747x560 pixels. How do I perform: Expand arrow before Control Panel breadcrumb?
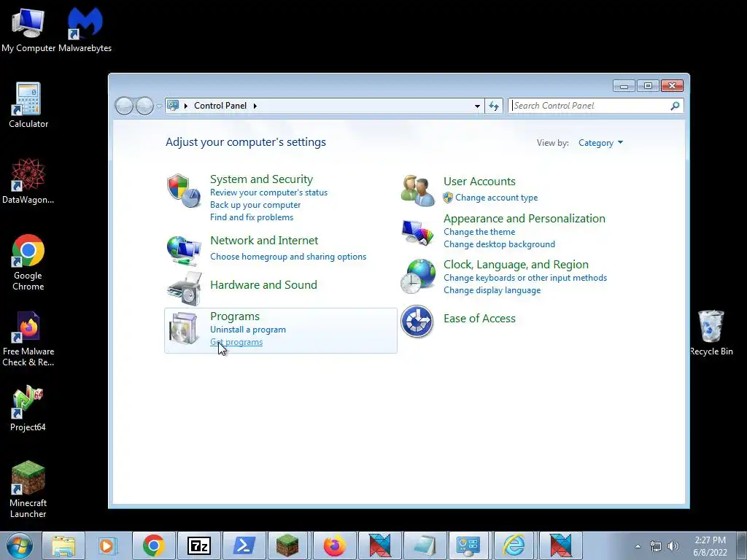point(186,106)
